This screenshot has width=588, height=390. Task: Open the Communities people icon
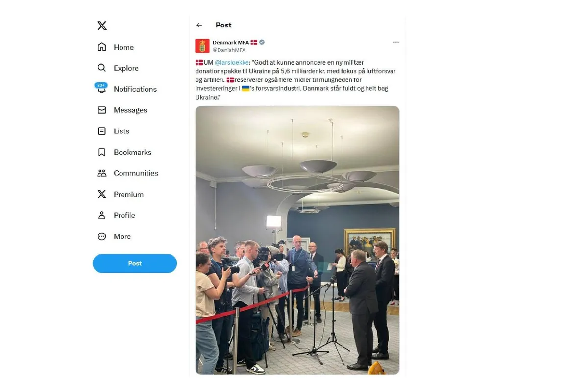[102, 173]
